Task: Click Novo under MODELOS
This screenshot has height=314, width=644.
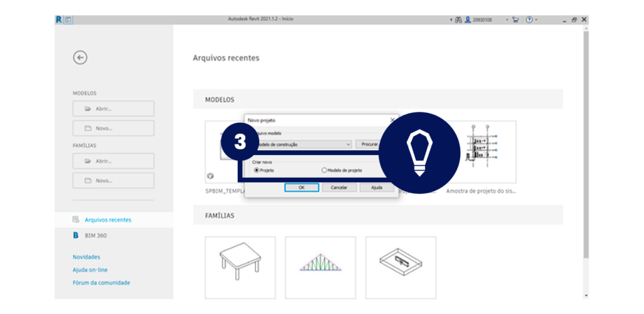Action: [113, 128]
